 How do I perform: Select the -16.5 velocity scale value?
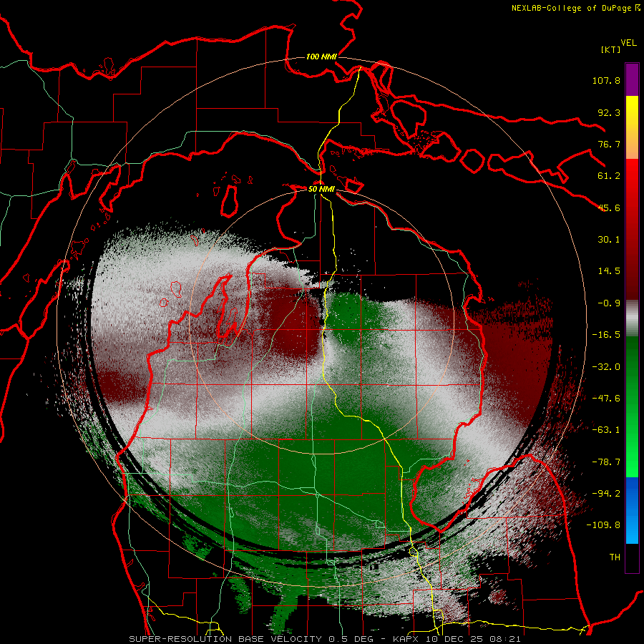tap(606, 335)
